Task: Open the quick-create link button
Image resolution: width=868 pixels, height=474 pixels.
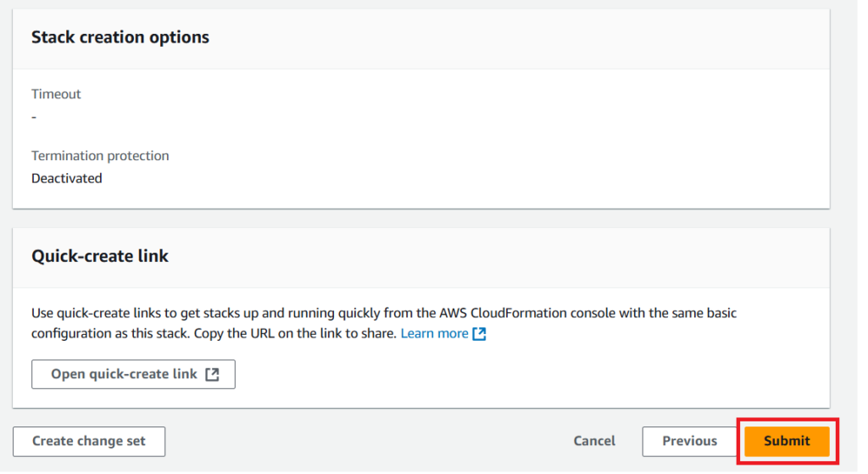Action: pyautogui.click(x=124, y=374)
